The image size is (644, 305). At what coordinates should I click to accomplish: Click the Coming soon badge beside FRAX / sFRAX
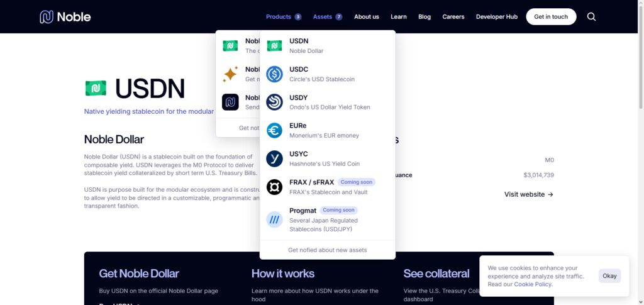click(x=357, y=182)
